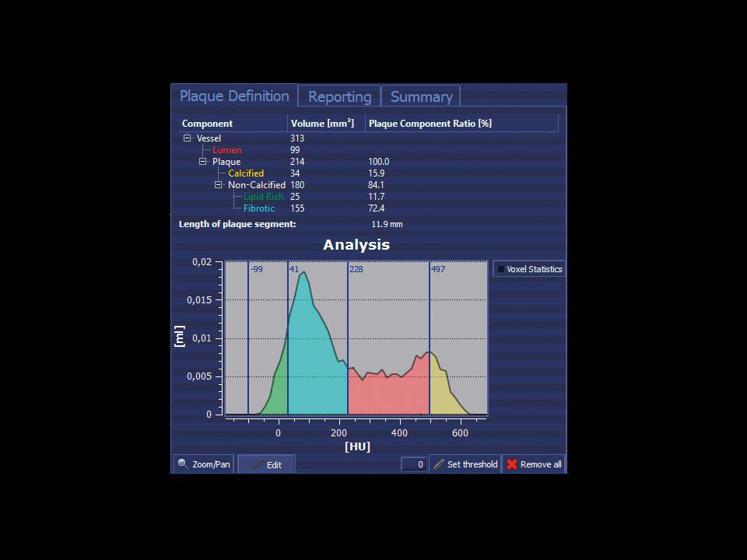Select the Lumen component row
The image size is (747, 560).
[226, 150]
